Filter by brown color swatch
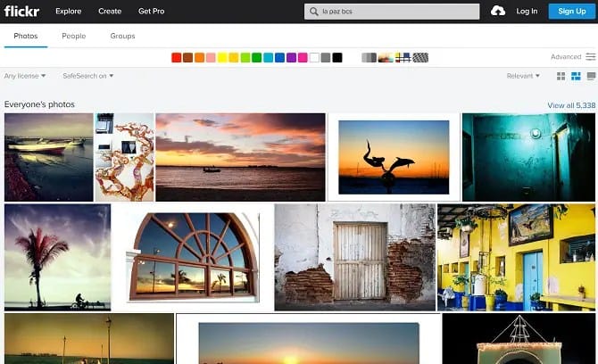Viewport: 598px width, 364px height. tap(187, 58)
